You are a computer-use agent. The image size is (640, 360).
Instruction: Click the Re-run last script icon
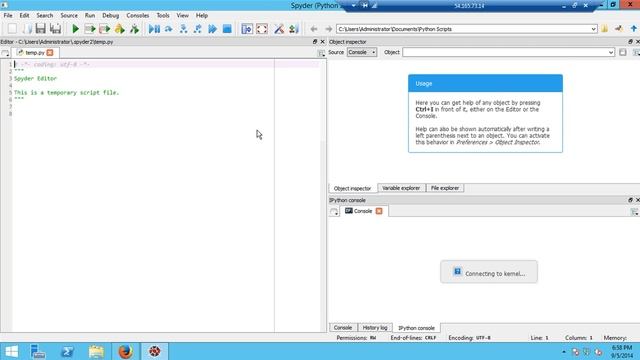click(x=134, y=29)
